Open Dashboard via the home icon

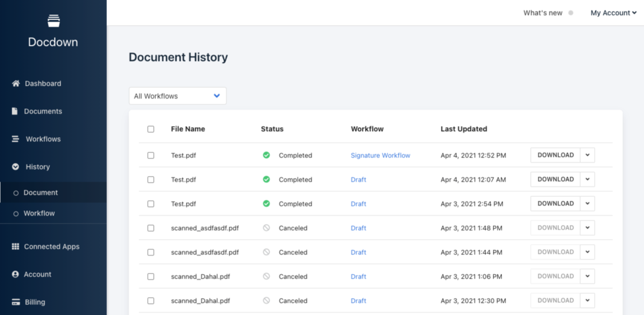[x=16, y=84]
